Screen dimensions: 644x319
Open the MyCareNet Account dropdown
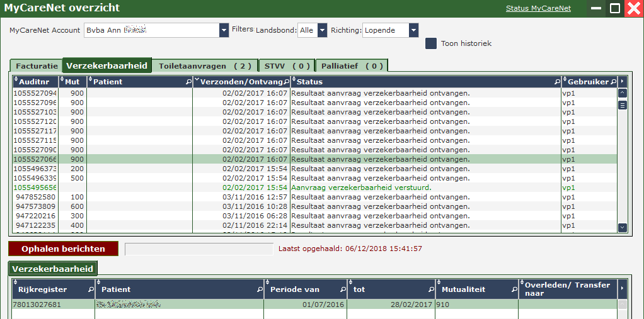tap(224, 30)
